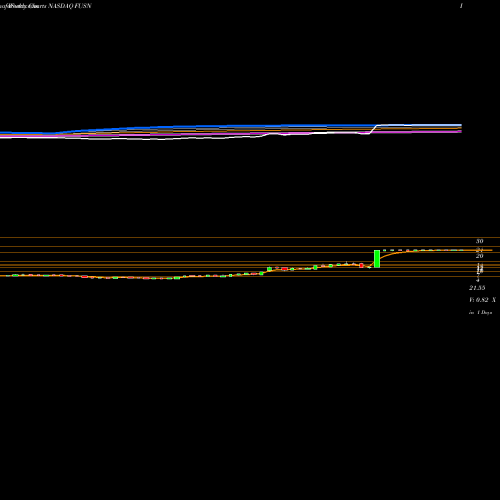Click the 30 price axis label
Viewport: 500px width, 500px height.
(480, 241)
